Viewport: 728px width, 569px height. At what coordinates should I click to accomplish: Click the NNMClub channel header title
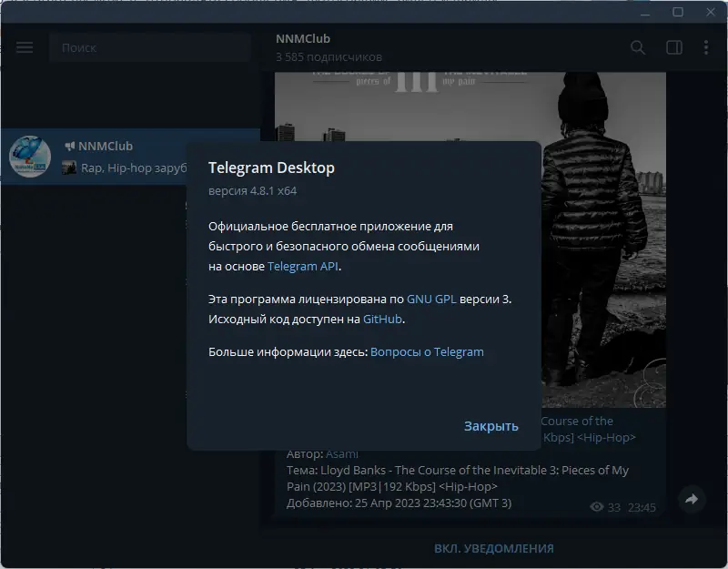tap(302, 38)
